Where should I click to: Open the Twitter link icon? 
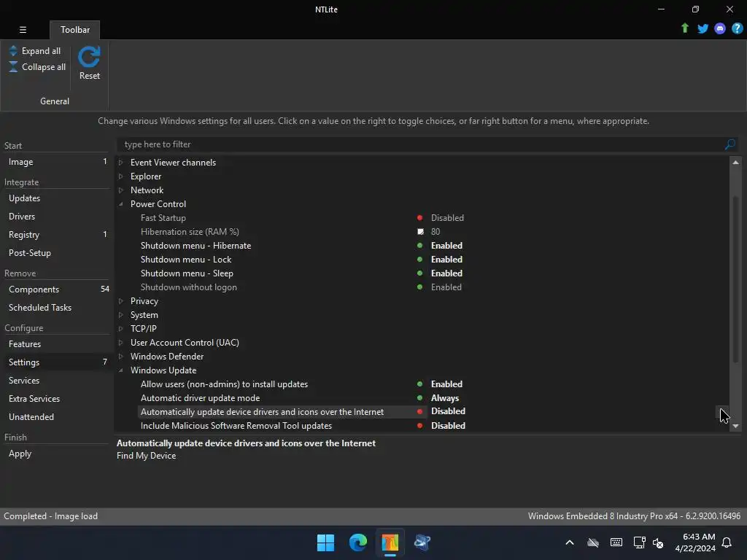click(703, 28)
